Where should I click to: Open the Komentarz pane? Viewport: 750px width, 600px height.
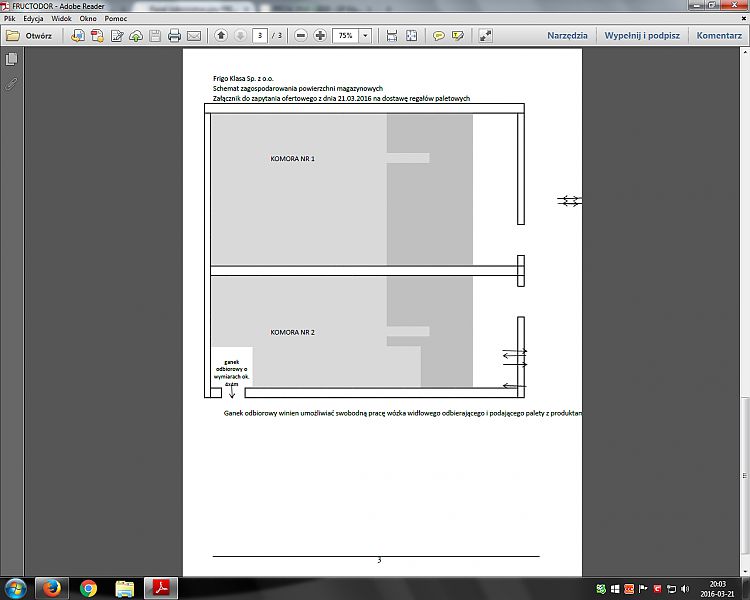719,36
